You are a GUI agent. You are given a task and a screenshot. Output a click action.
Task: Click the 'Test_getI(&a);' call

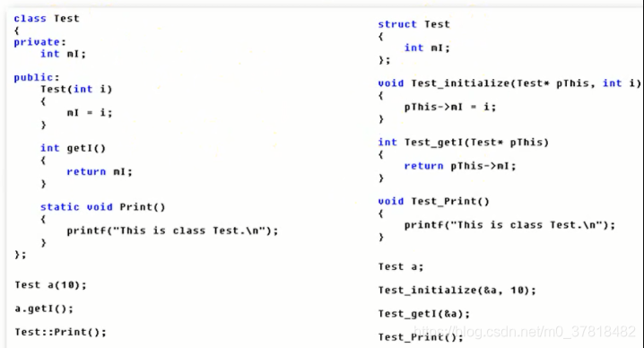[x=424, y=314]
